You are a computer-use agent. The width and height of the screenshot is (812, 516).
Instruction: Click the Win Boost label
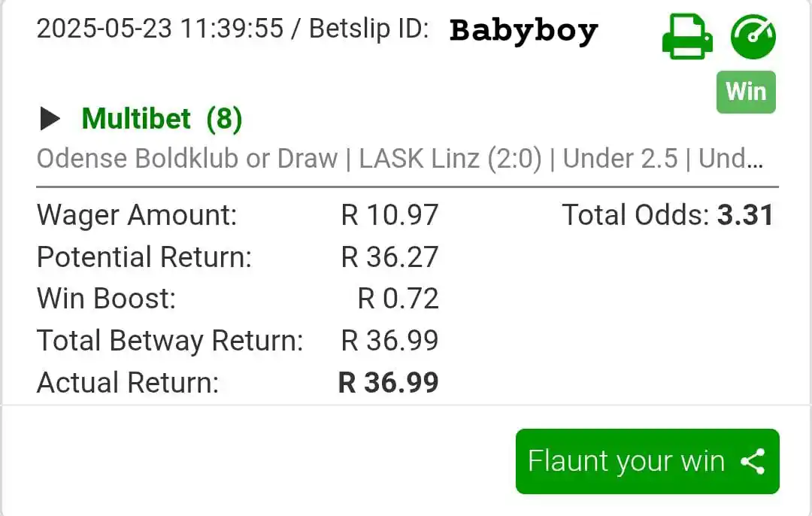click(x=106, y=299)
